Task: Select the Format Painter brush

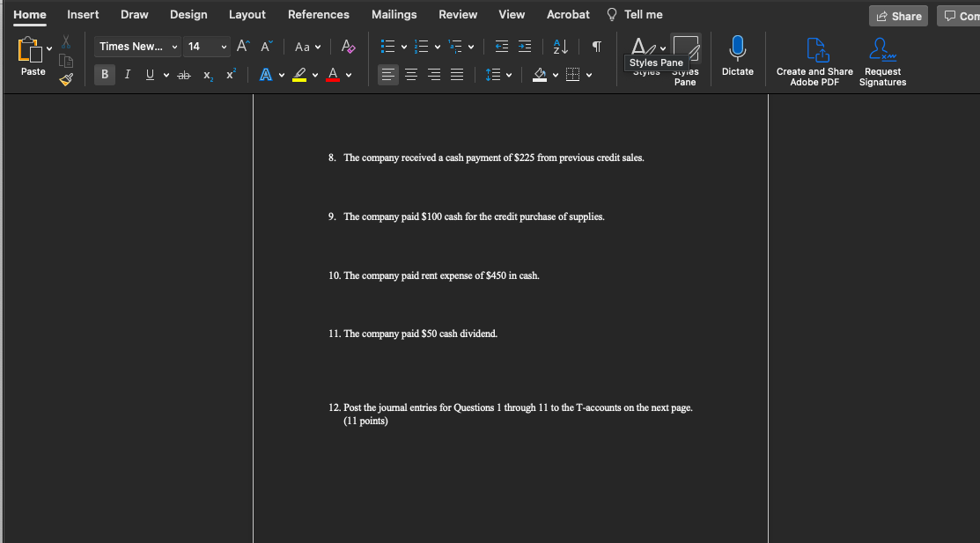Action: pyautogui.click(x=66, y=79)
